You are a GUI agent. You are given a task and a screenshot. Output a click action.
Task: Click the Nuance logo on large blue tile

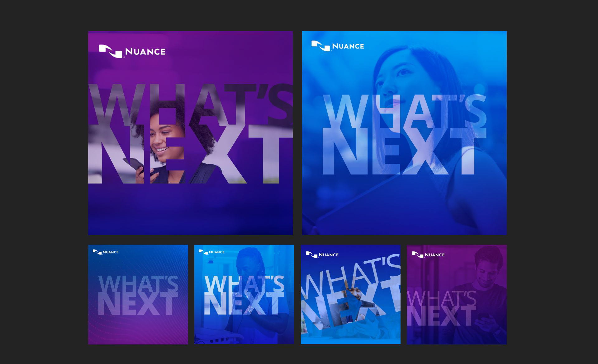click(338, 46)
